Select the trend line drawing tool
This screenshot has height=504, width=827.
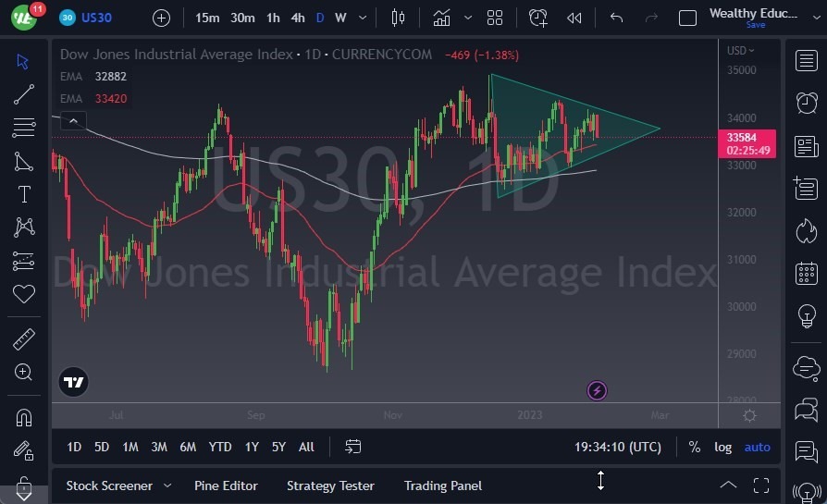(x=24, y=94)
